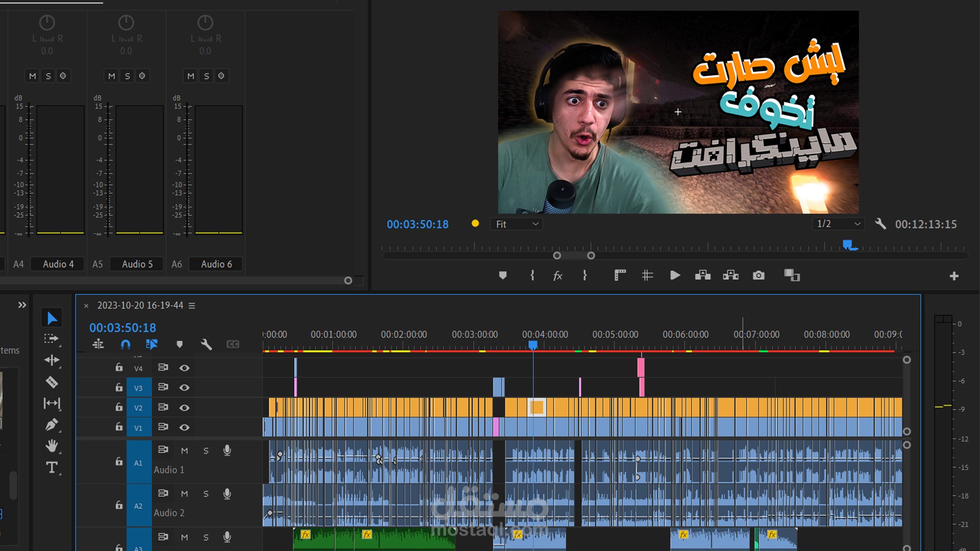Viewport: 980px width, 551px height.
Task: Click the Audio 4 name field
Action: (x=58, y=264)
